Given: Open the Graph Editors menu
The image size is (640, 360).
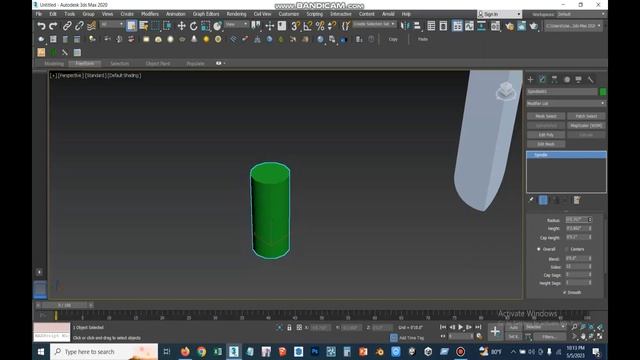Looking at the screenshot, I should [206, 14].
